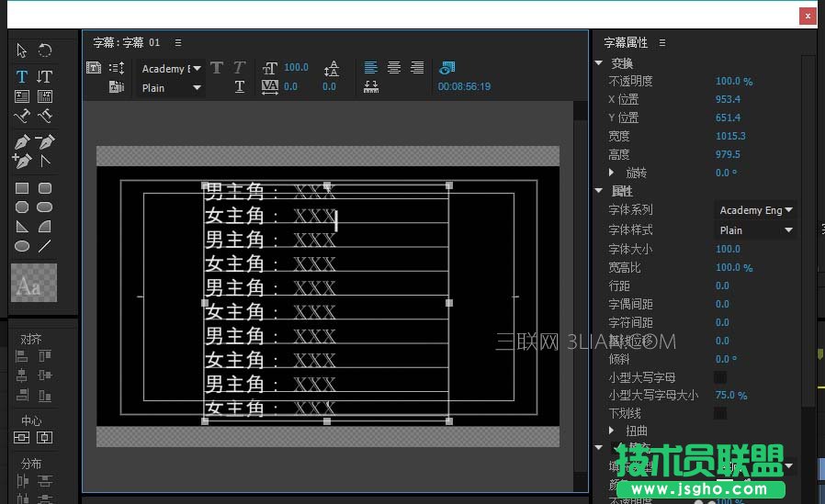Image resolution: width=825 pixels, height=504 pixels.
Task: Open Tab Stops ruler icon
Action: point(371,86)
